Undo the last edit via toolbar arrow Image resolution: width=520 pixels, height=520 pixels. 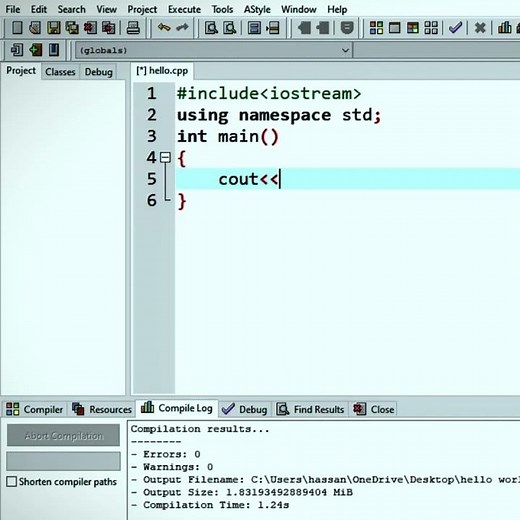164,27
